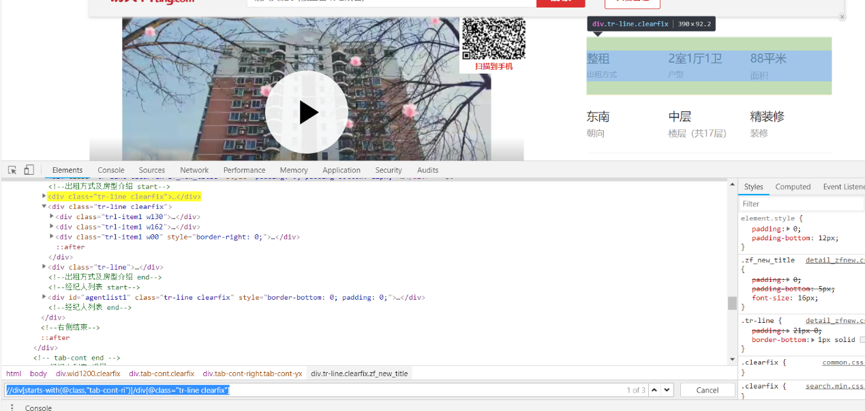Toggle the device toolbar icon
The image size is (865, 411).
pos(29,170)
